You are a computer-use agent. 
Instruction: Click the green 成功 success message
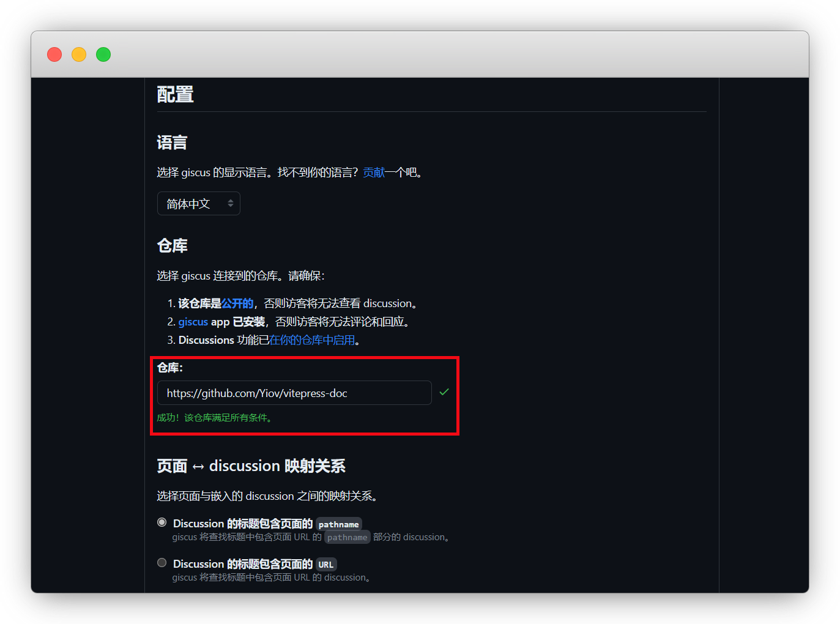point(214,418)
